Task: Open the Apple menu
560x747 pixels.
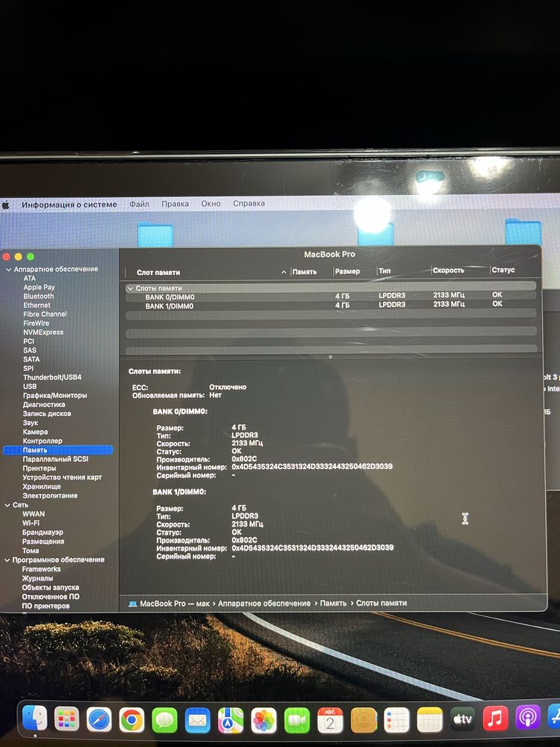Action: click(x=6, y=205)
